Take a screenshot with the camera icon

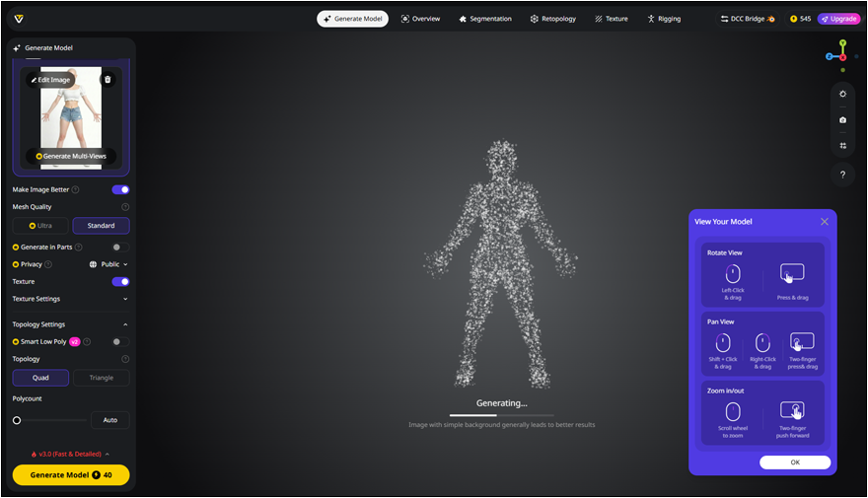pyautogui.click(x=842, y=120)
